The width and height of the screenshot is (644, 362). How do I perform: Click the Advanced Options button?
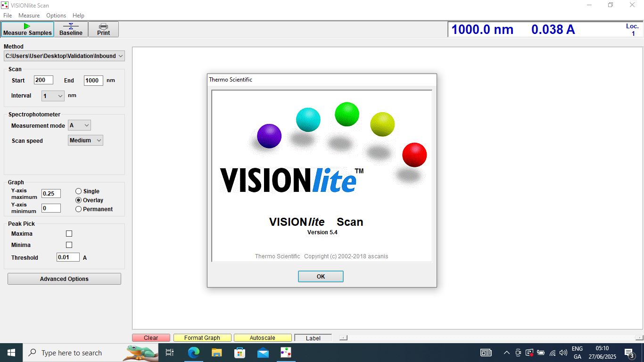pos(64,279)
